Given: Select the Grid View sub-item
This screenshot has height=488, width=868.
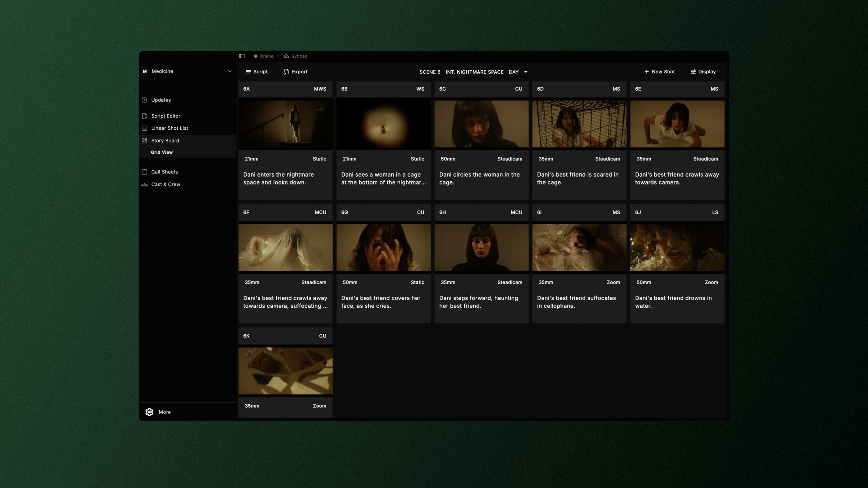Looking at the screenshot, I should pyautogui.click(x=162, y=152).
